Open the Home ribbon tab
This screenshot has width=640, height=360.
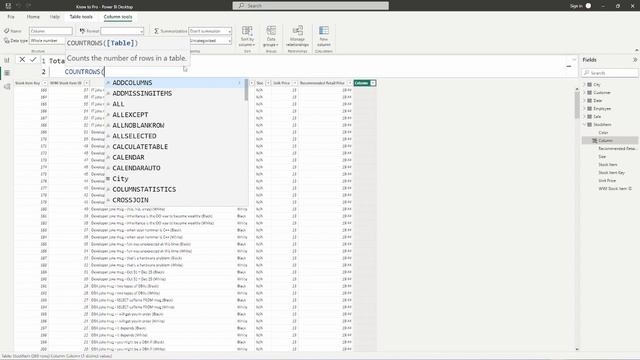pyautogui.click(x=33, y=17)
